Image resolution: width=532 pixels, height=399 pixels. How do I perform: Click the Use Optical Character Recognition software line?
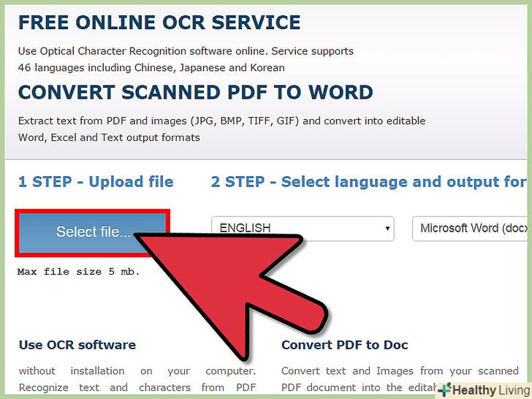click(186, 51)
